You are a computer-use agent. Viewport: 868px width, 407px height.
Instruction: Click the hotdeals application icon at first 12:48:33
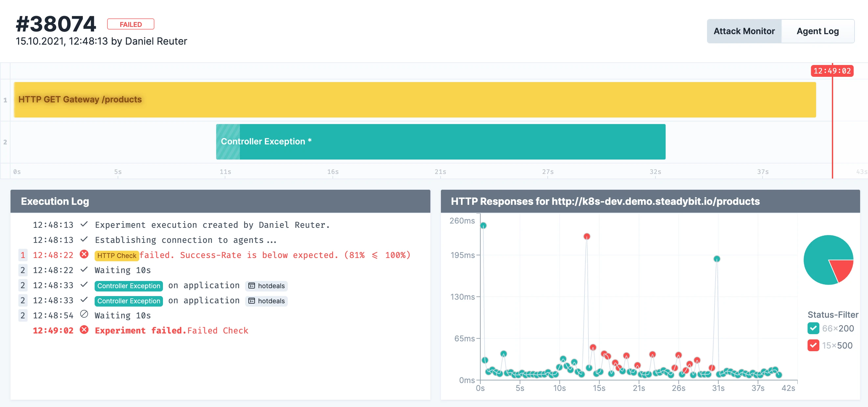pos(251,286)
